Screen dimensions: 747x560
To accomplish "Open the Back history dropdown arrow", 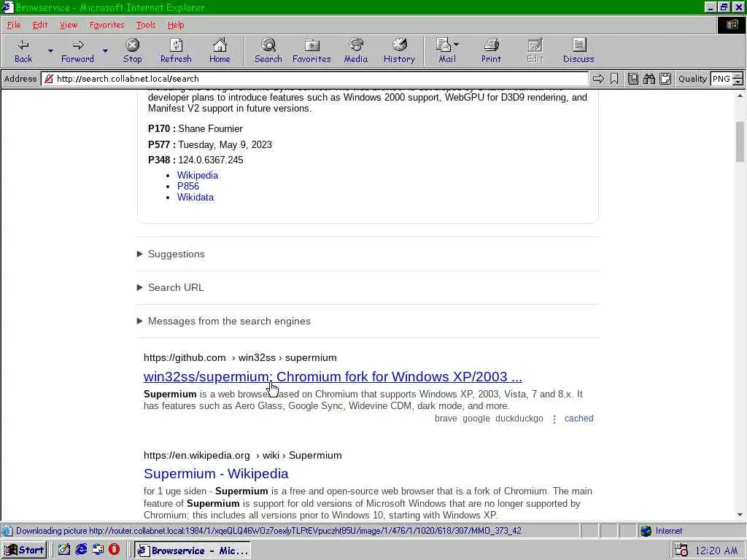I will coord(50,51).
